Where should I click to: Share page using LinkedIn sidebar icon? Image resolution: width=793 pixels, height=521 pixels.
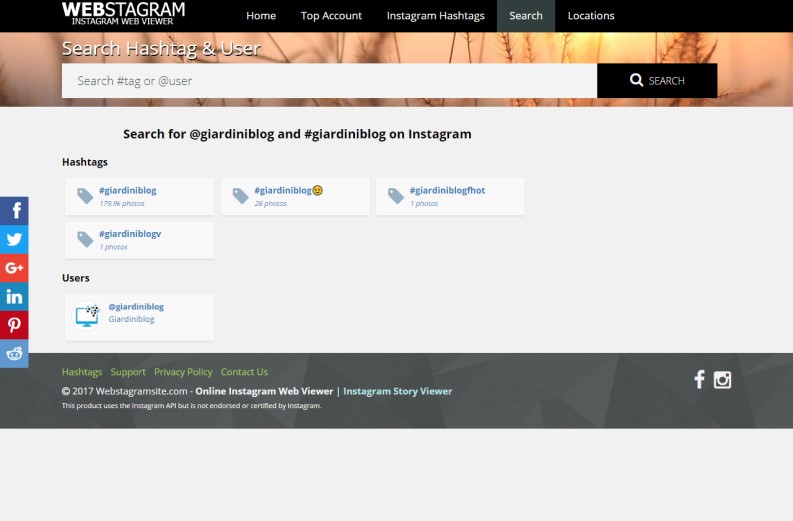(14, 296)
